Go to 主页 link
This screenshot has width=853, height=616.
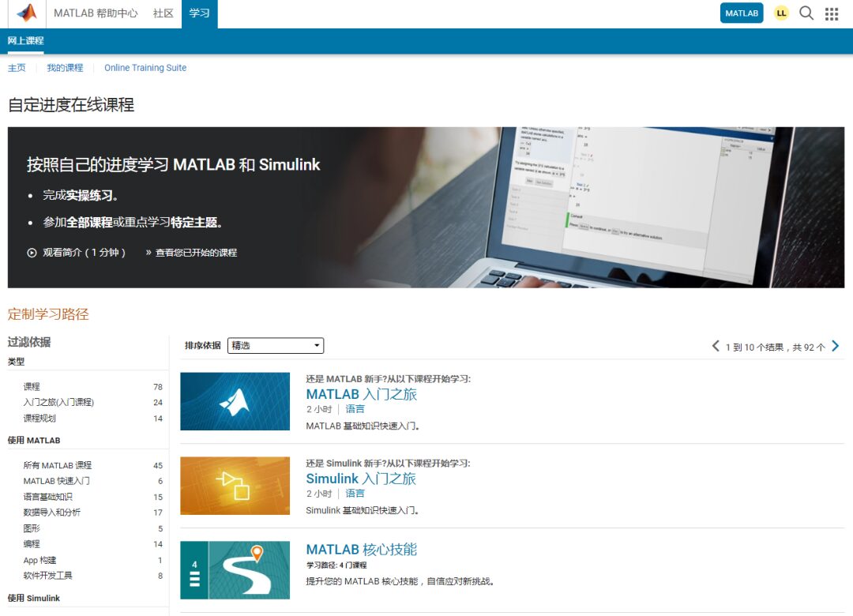point(17,67)
